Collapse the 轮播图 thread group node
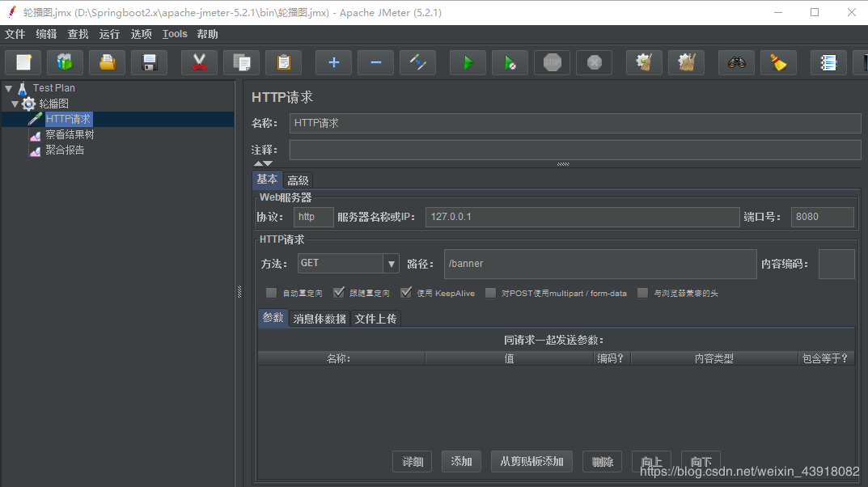The width and height of the screenshot is (868, 487). pyautogui.click(x=15, y=104)
